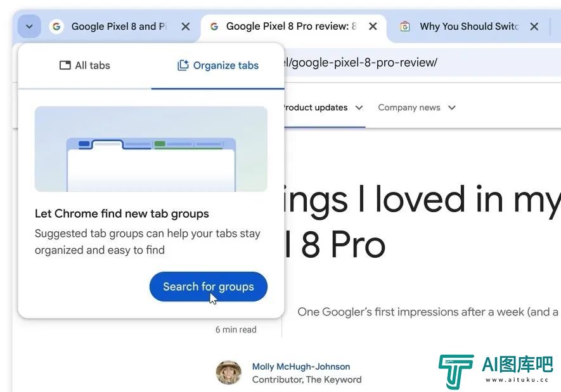Click the All tabs window icon
The width and height of the screenshot is (561, 392).
click(x=65, y=65)
